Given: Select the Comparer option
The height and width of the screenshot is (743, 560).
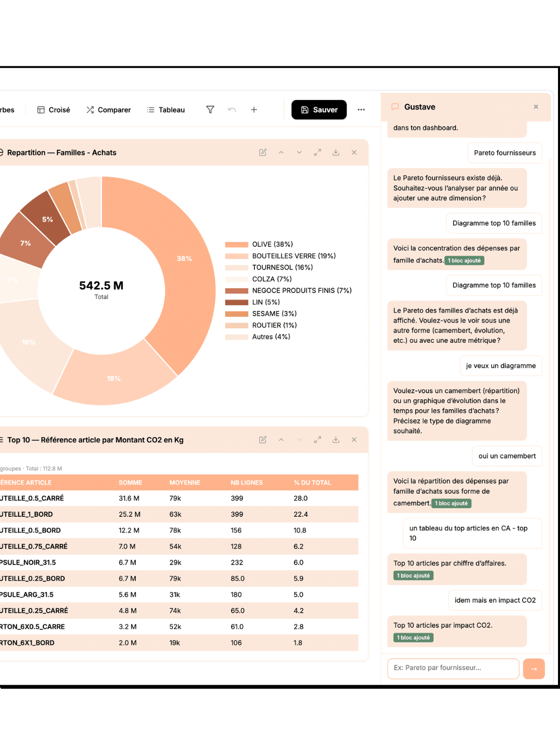Looking at the screenshot, I should coord(109,110).
